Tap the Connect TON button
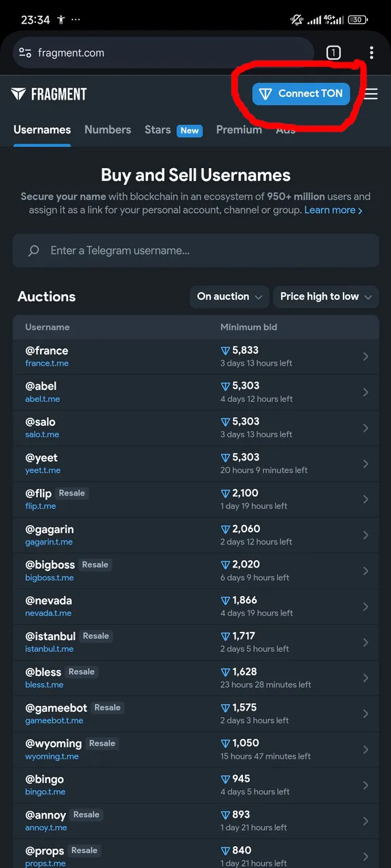The width and height of the screenshot is (391, 868). click(301, 94)
